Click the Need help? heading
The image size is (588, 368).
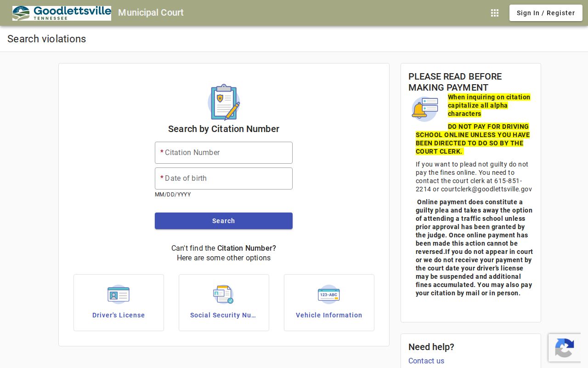point(431,347)
